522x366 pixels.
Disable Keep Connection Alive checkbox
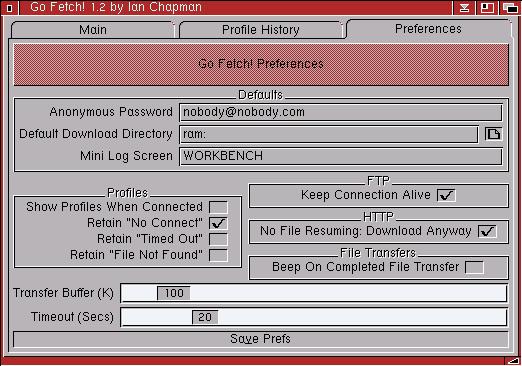point(446,195)
